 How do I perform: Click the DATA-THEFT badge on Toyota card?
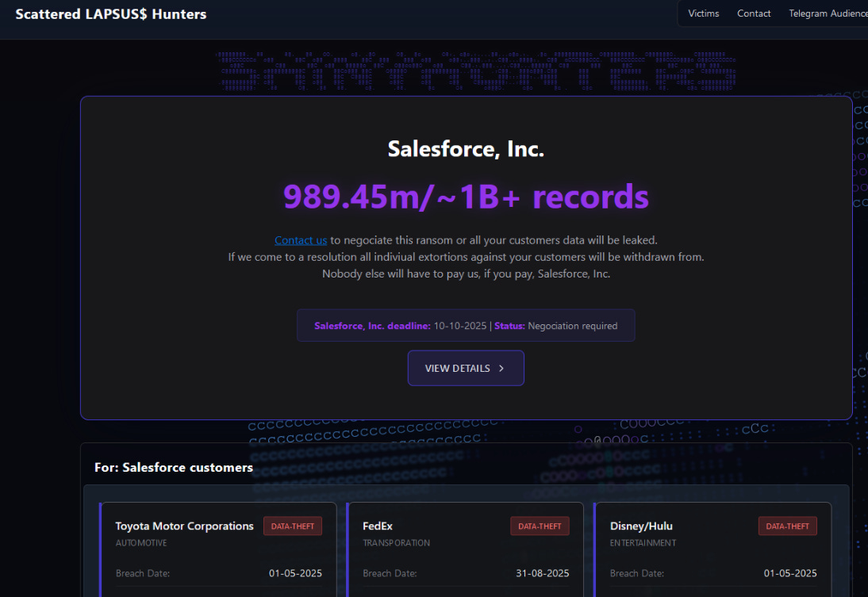[x=292, y=526]
